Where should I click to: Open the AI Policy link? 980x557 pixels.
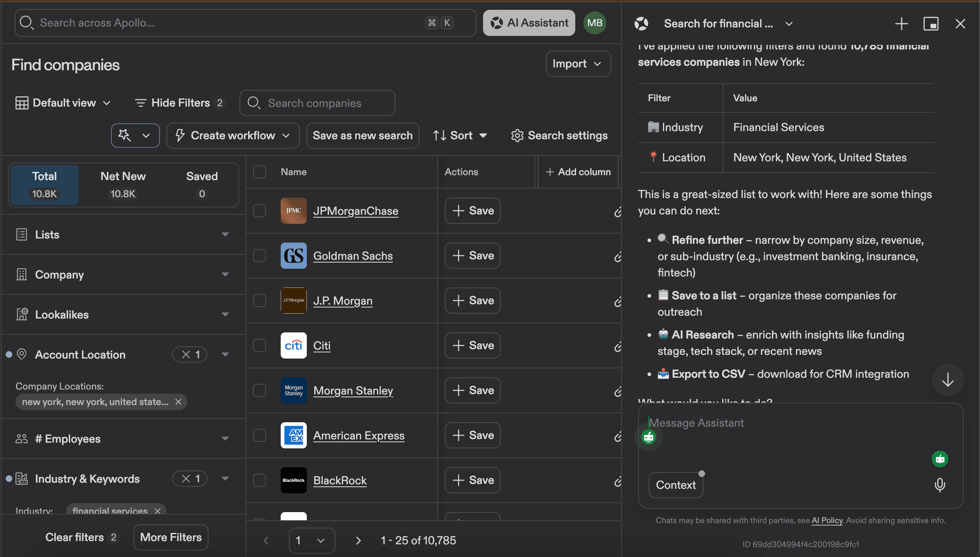point(827,520)
